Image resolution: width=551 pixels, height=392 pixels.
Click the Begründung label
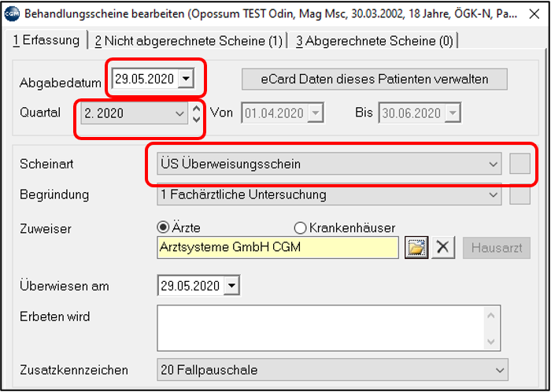54,194
